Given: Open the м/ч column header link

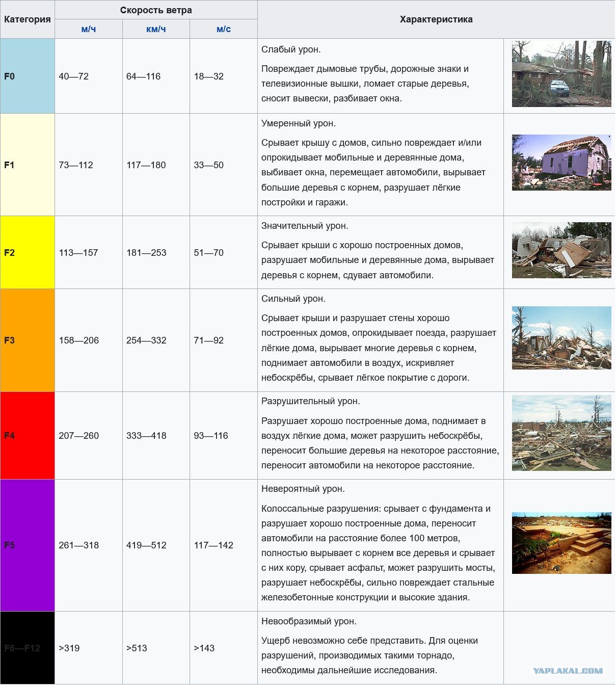Looking at the screenshot, I should pyautogui.click(x=89, y=29).
